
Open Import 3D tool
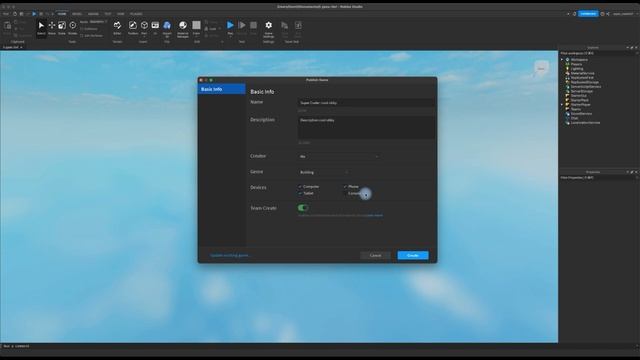[167, 29]
